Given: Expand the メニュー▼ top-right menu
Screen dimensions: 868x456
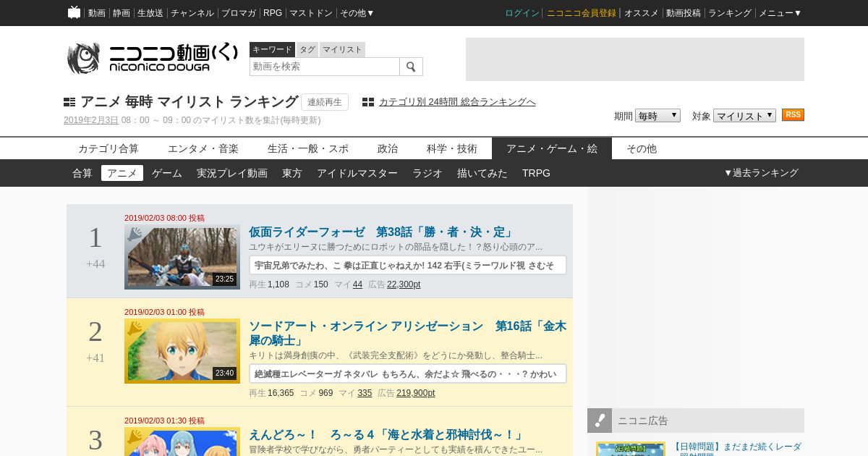Looking at the screenshot, I should 780,13.
